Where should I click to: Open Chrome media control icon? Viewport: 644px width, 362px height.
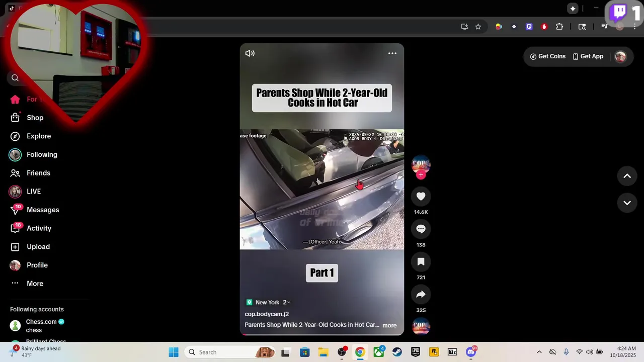coord(605,27)
